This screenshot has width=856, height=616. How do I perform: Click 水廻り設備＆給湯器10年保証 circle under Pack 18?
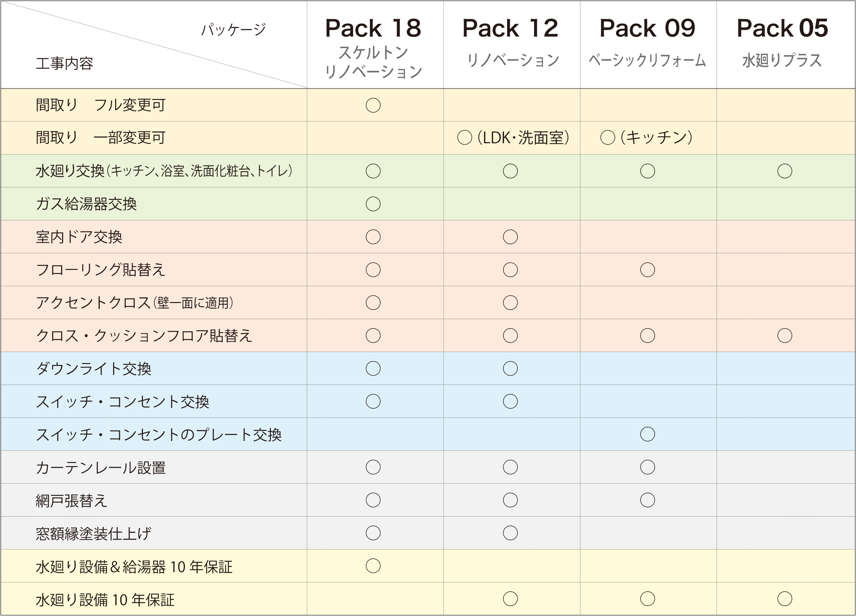click(373, 566)
